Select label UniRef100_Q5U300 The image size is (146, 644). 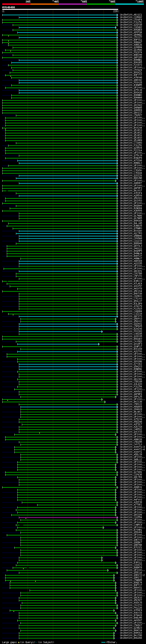point(131,198)
